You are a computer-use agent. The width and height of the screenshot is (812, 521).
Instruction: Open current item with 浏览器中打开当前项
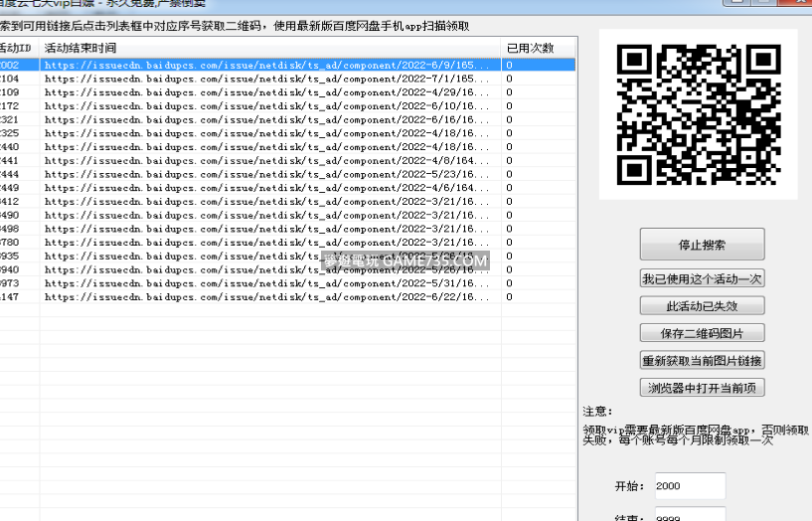coord(702,388)
